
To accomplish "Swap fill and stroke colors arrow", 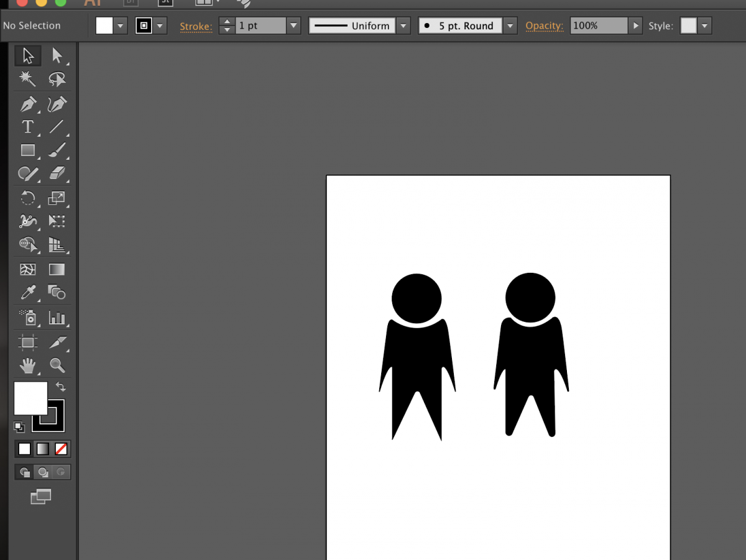I will (x=60, y=387).
